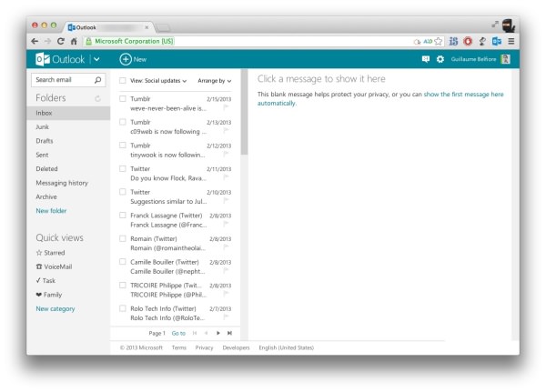Check the TRICOIRE Philippe message checkbox
Screen dimensions: 546x392
(123, 285)
